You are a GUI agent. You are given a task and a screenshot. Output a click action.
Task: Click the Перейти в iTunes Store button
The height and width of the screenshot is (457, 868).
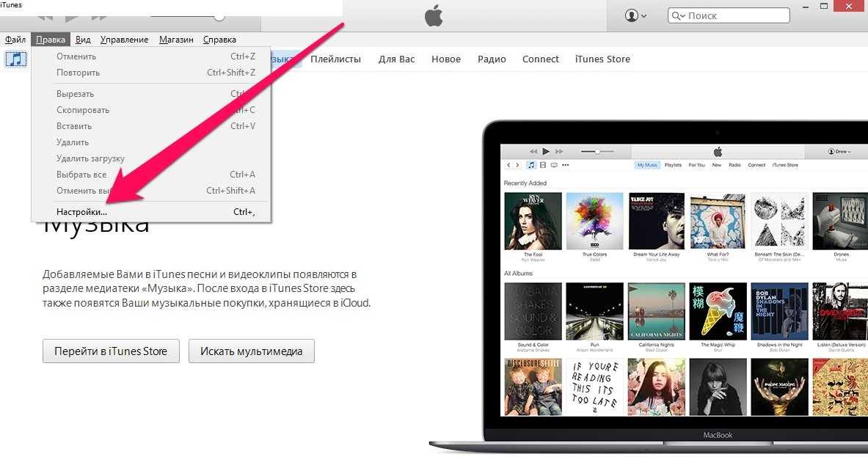coord(111,351)
